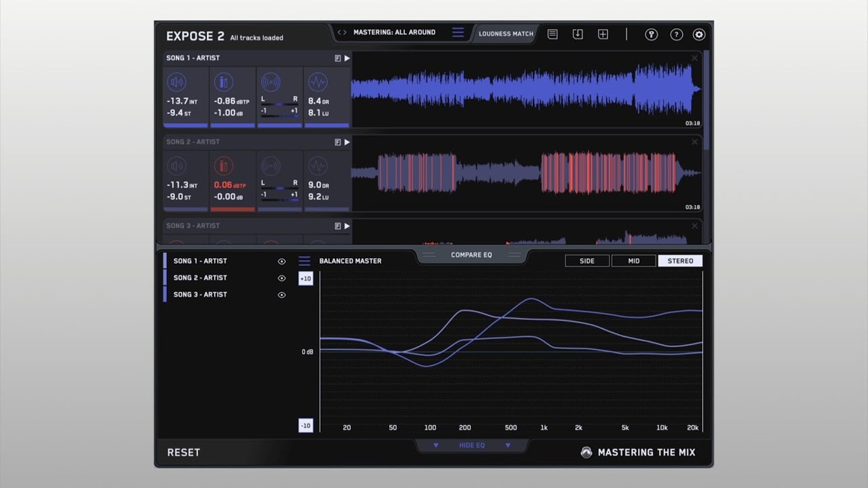Play Song 1 using its play arrow
Viewport: 868px width, 488px height.
click(x=347, y=59)
